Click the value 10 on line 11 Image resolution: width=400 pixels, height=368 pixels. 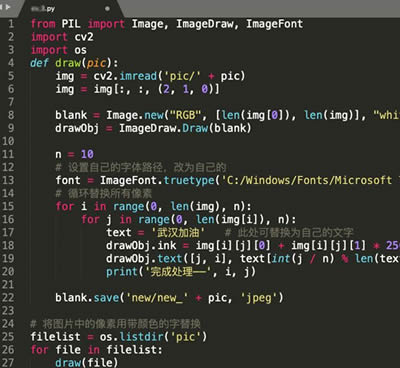click(87, 154)
